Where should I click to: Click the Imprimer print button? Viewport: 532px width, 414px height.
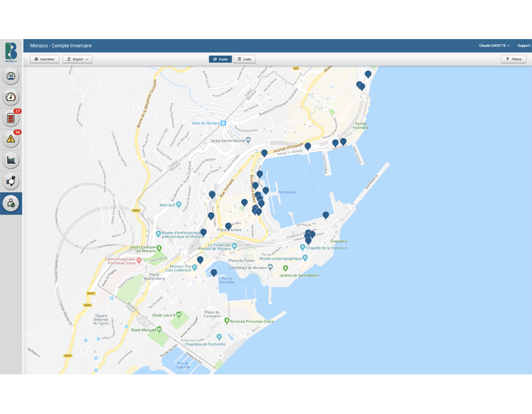[45, 59]
